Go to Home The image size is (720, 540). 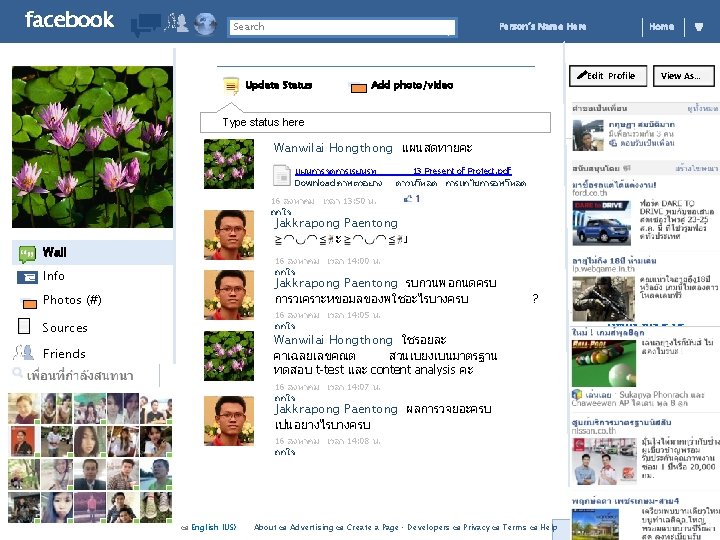tap(662, 27)
